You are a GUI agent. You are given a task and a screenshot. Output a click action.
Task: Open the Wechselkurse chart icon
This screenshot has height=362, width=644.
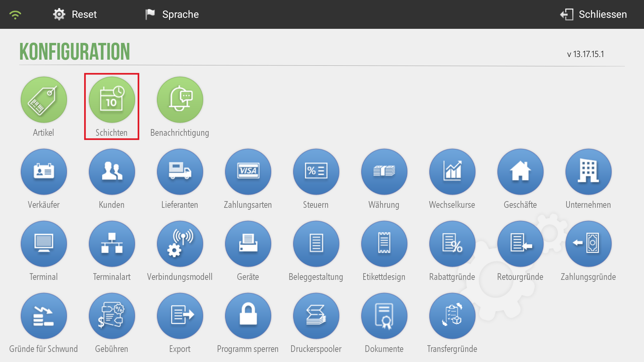pyautogui.click(x=452, y=172)
